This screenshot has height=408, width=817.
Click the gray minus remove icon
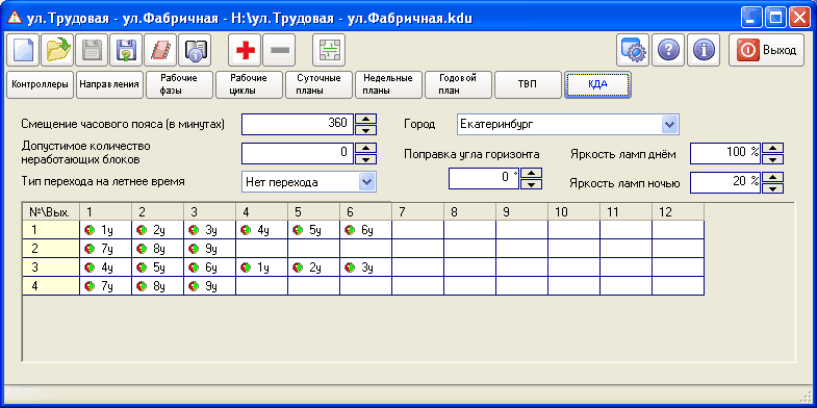click(279, 50)
